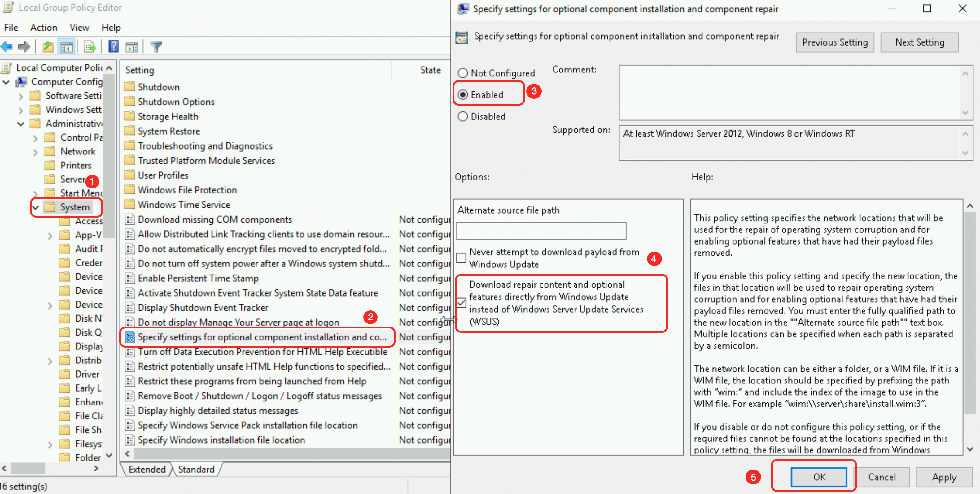Select the Not Configured radio button
The width and height of the screenshot is (980, 494).
(463, 73)
